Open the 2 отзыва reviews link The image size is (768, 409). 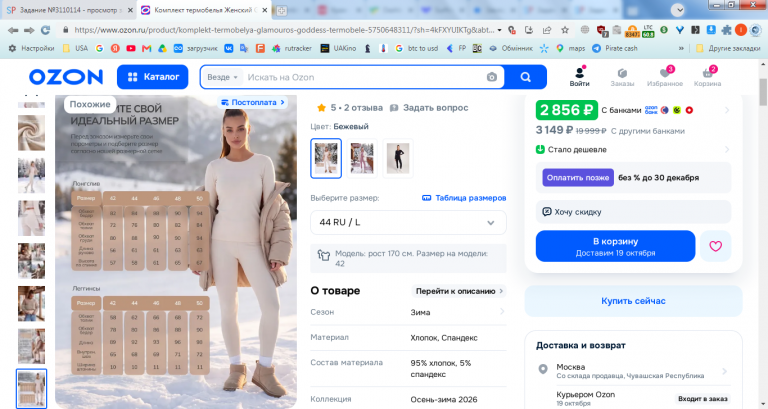[x=357, y=108]
